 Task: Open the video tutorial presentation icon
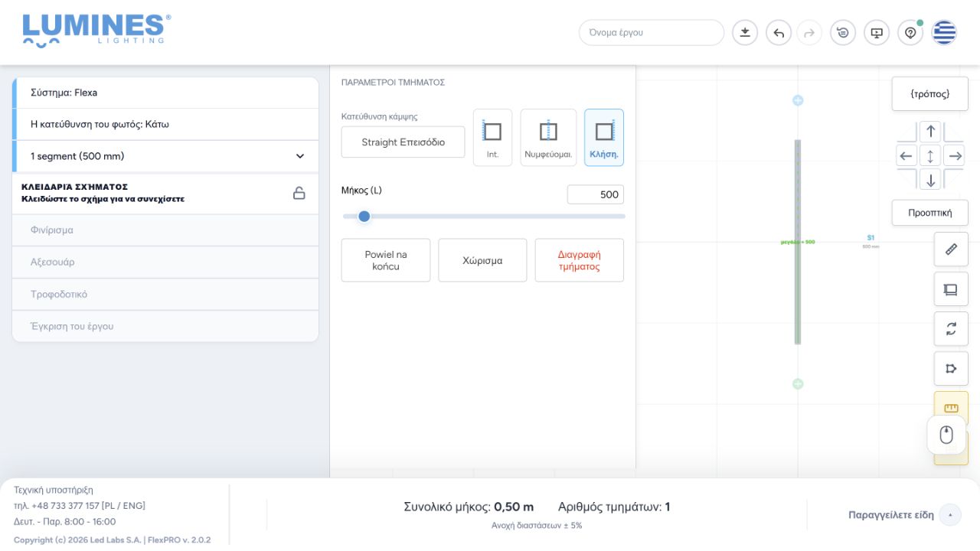tap(877, 33)
